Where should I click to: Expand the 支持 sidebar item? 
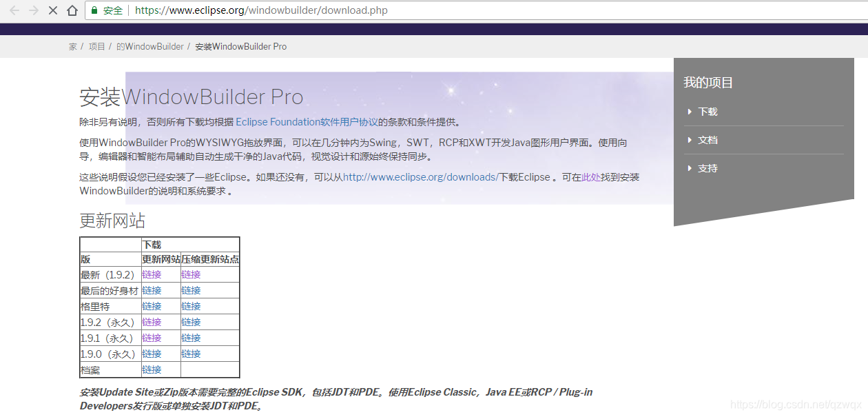(707, 168)
